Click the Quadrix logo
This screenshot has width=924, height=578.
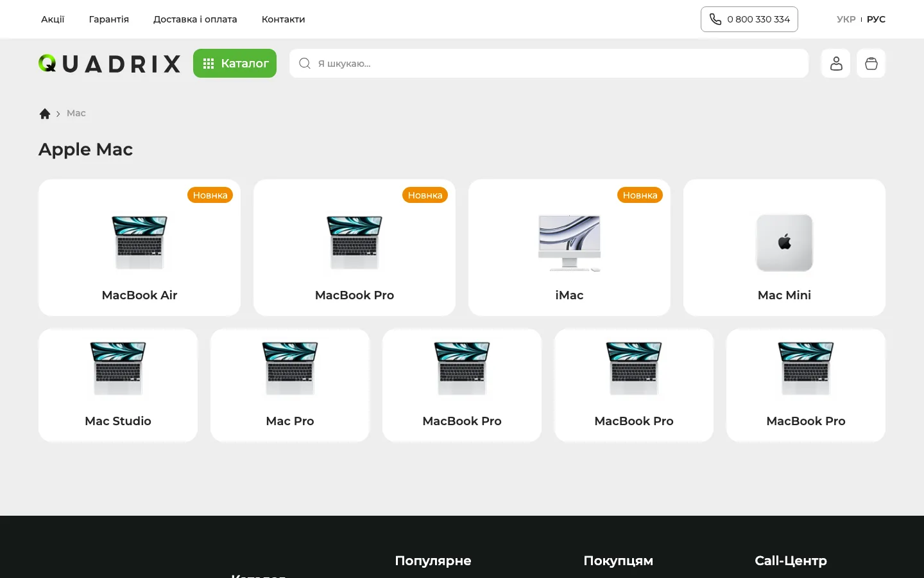pyautogui.click(x=110, y=64)
